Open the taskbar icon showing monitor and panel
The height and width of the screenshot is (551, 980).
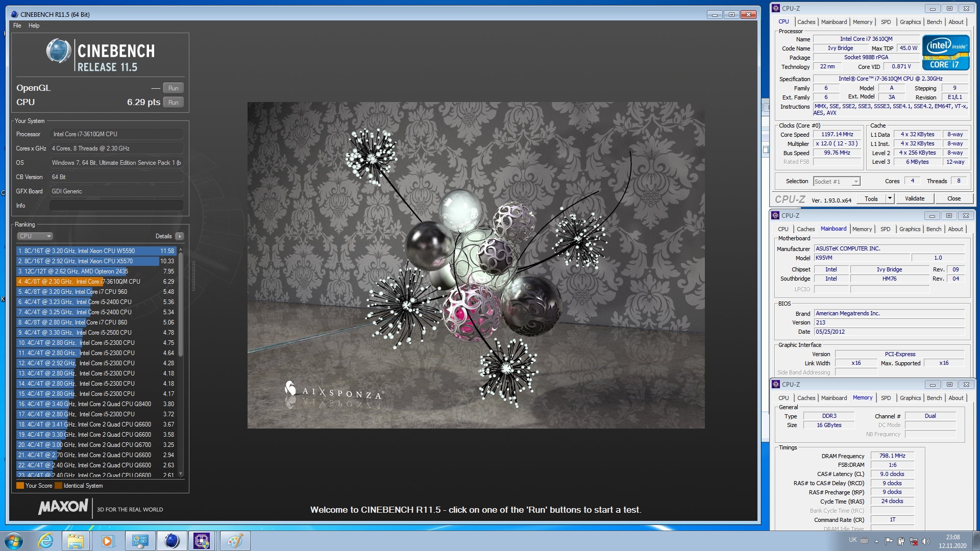pos(140,541)
